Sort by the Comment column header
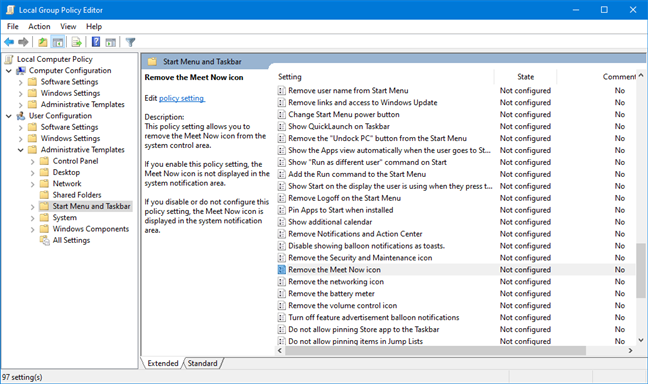This screenshot has width=648, height=384. click(619, 77)
